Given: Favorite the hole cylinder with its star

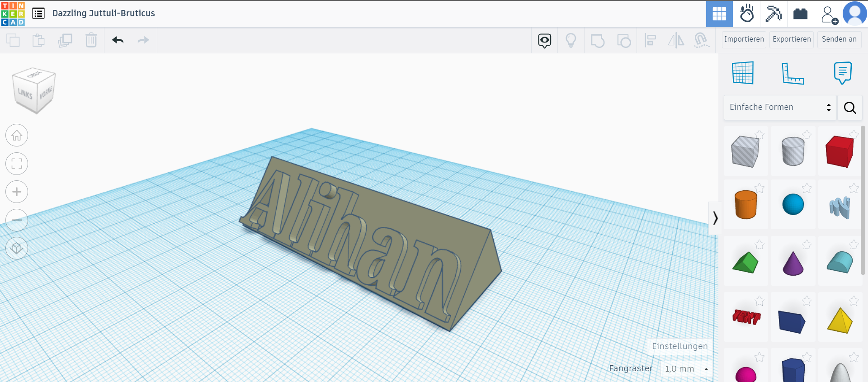Looking at the screenshot, I should point(807,134).
